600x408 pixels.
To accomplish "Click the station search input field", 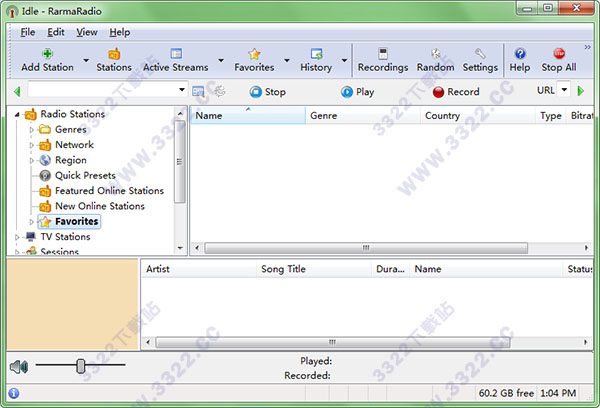I will click(103, 91).
